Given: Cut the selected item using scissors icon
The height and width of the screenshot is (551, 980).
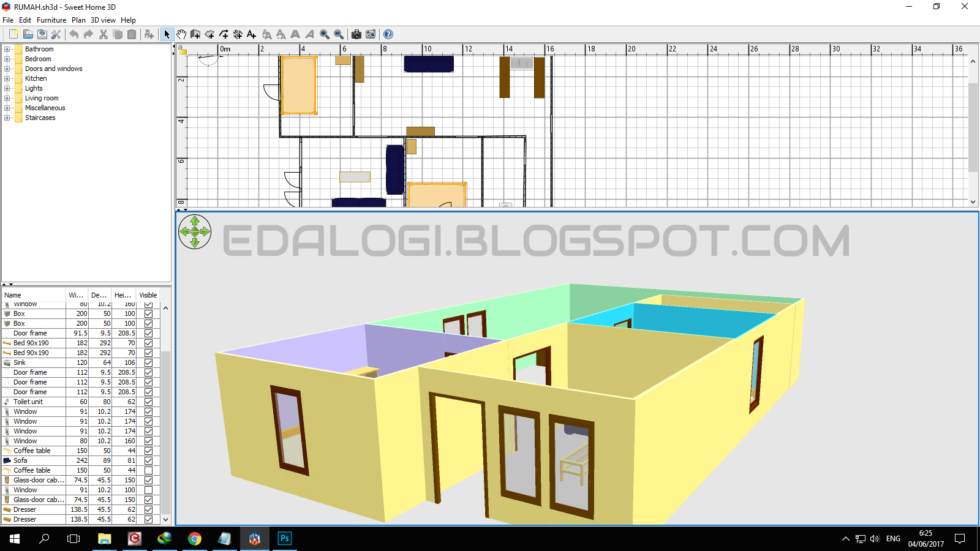Looking at the screenshot, I should click(x=104, y=34).
